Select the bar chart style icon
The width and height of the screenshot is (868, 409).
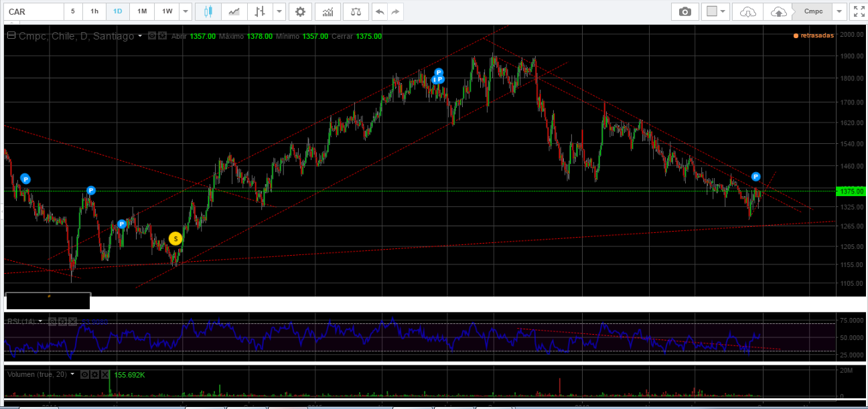click(x=260, y=11)
